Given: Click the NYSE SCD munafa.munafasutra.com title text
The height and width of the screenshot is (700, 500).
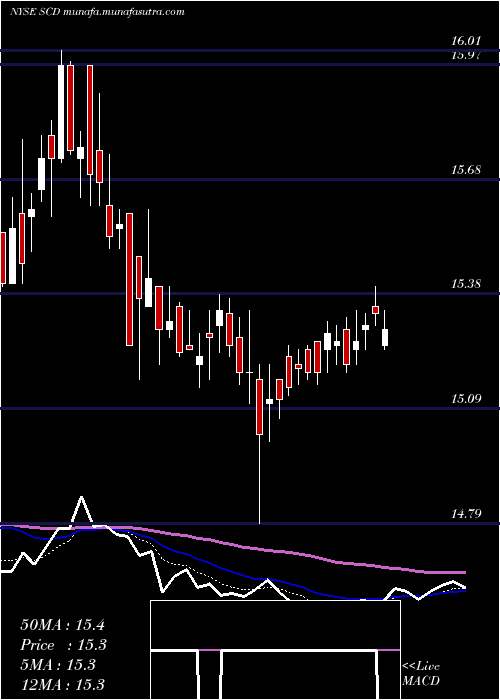Looking at the screenshot, I should [97, 12].
